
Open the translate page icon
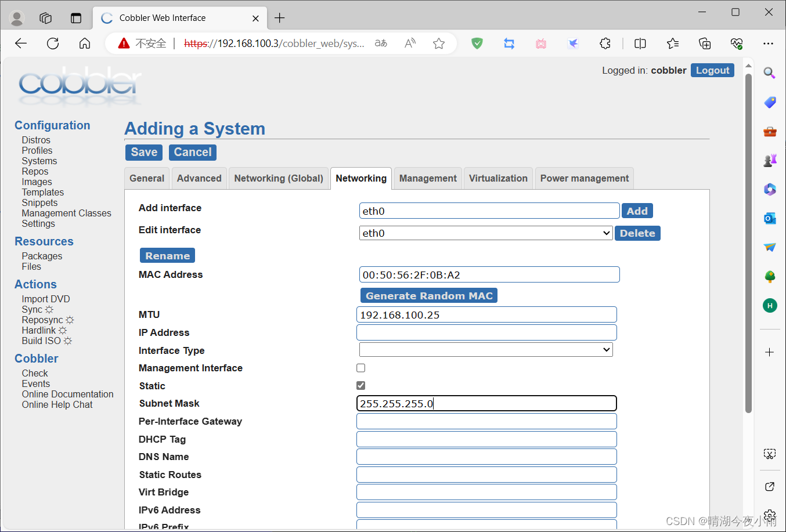(x=381, y=44)
